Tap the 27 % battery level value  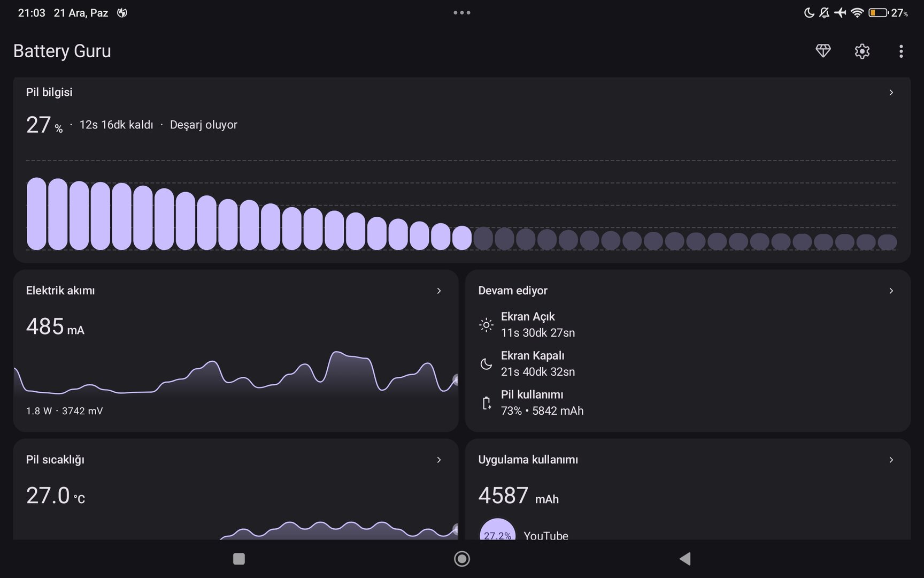[x=44, y=125]
